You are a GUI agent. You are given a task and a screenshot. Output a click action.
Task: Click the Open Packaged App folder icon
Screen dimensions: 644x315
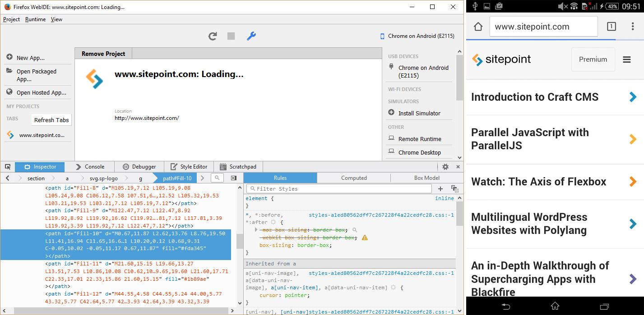9,71
